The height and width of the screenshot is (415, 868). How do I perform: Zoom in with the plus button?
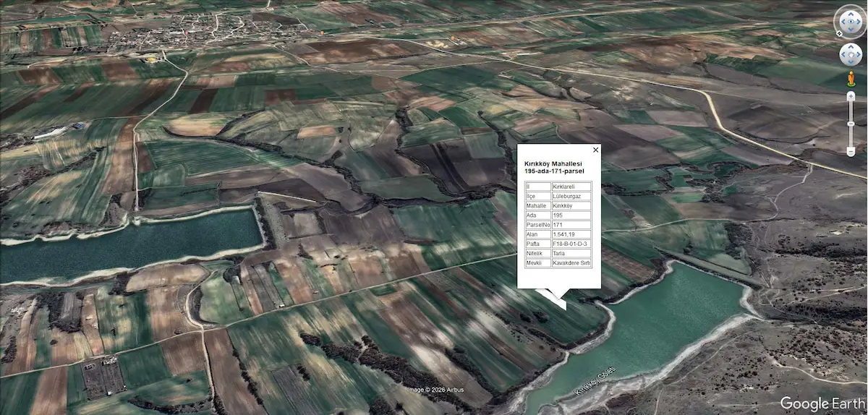click(851, 96)
